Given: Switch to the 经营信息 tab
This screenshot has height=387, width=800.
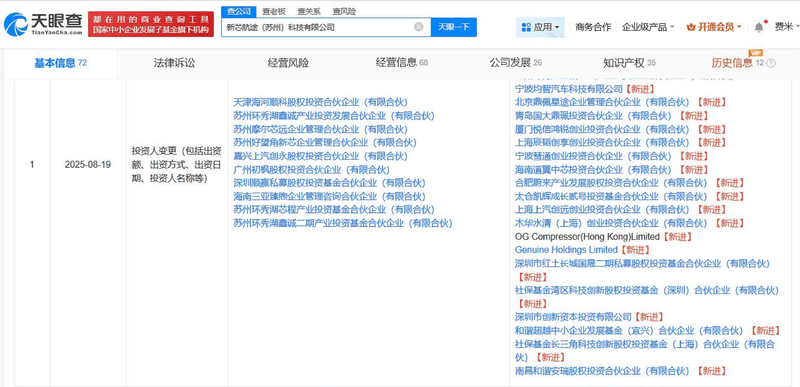Looking at the screenshot, I should [x=402, y=63].
